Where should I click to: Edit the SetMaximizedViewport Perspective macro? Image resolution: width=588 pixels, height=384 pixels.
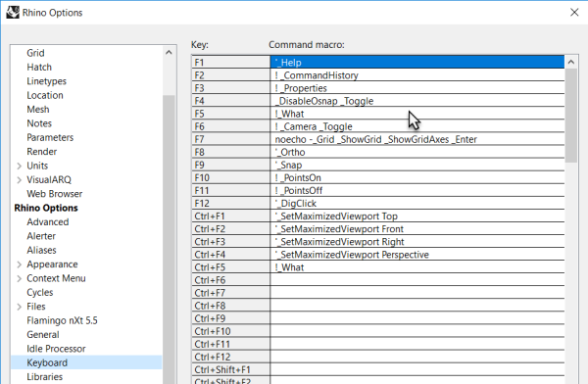point(417,255)
